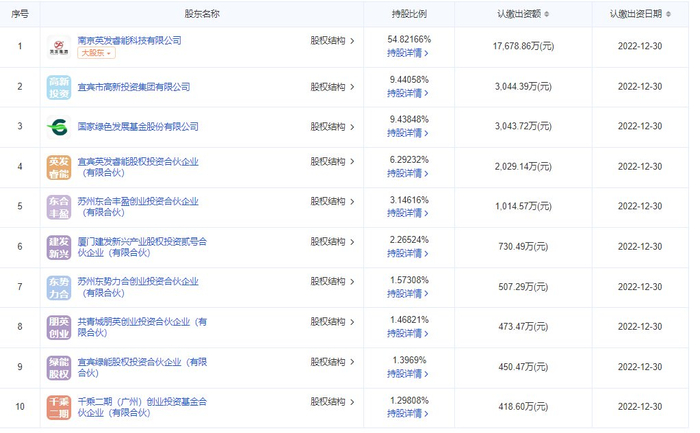
Task: Click the 股东名称 column header
Action: [x=202, y=14]
